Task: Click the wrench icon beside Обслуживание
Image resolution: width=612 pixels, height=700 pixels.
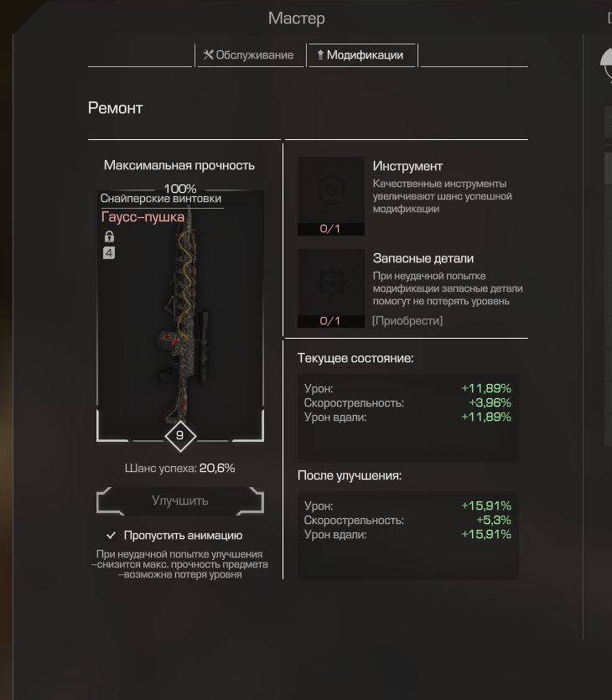Action: pyautogui.click(x=208, y=55)
